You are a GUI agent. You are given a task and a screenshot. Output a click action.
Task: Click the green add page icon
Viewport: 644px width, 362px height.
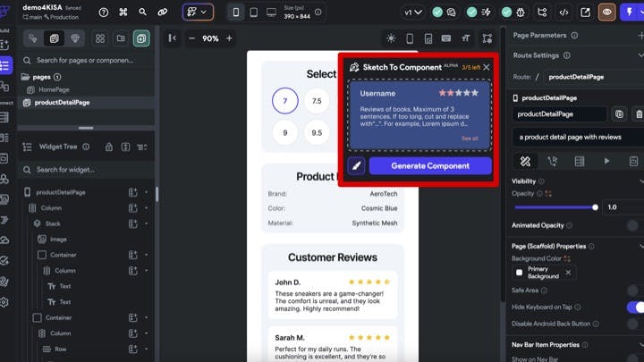pos(141,38)
